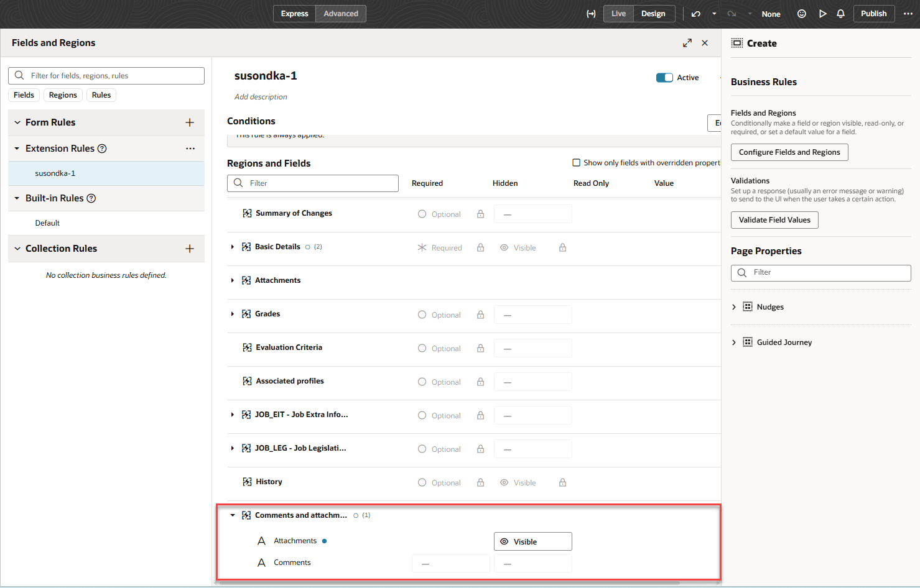The height and width of the screenshot is (588, 920).
Task: Click Configure Fields and Regions
Action: point(789,152)
